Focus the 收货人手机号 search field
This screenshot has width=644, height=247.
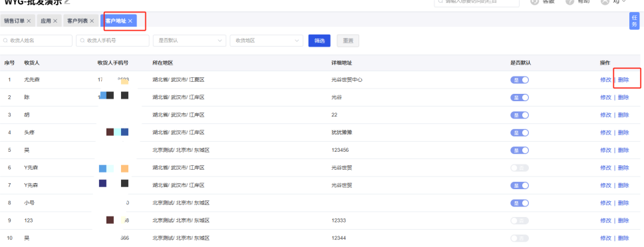point(112,41)
